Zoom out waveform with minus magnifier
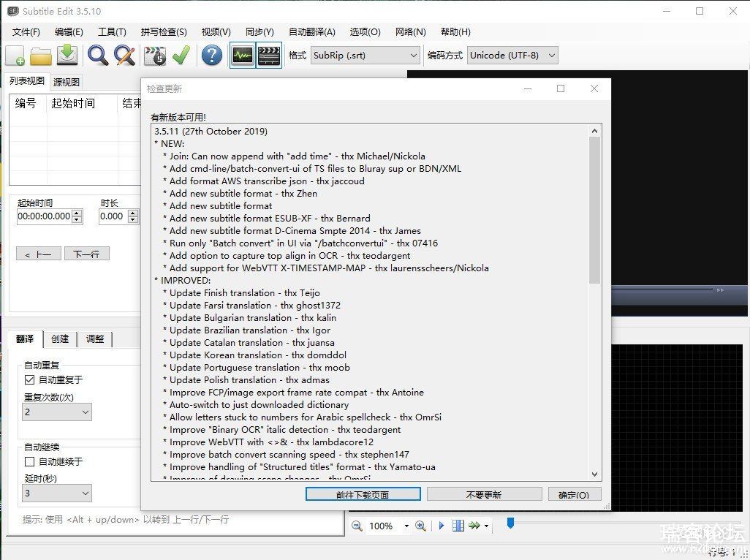The image size is (750, 560). [357, 526]
